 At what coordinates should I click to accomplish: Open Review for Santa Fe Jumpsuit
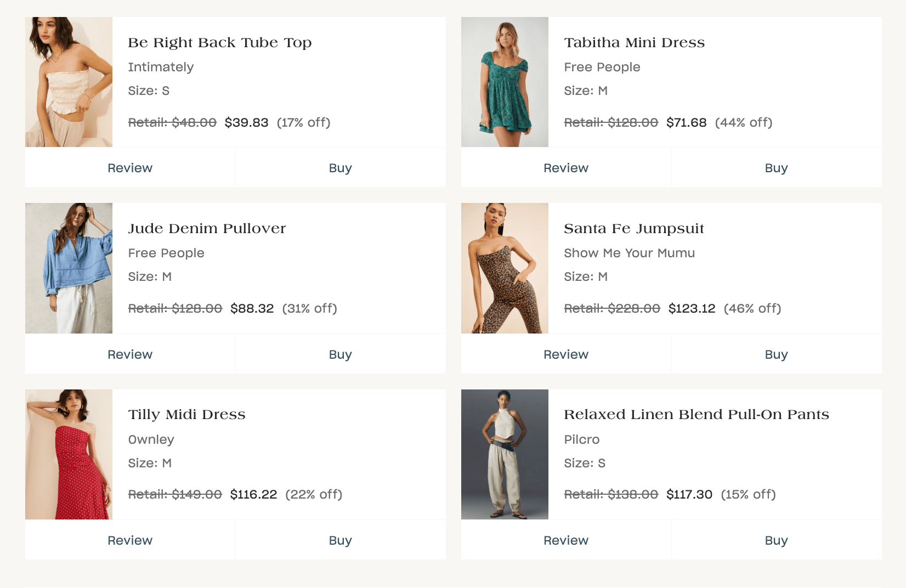[566, 354]
